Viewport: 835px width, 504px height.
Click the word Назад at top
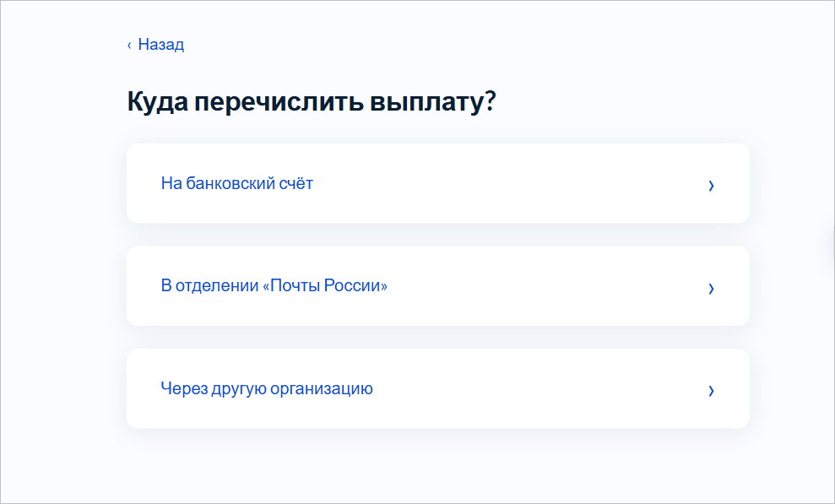coord(160,44)
